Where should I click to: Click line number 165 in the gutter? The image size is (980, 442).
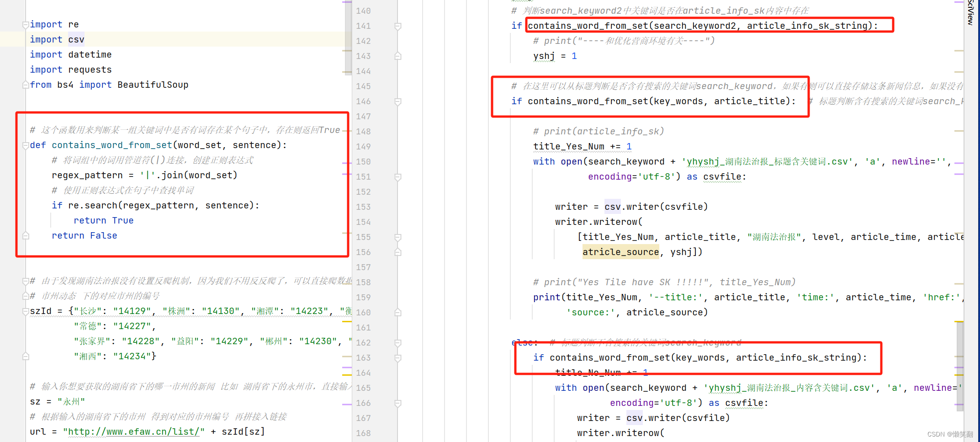pos(363,388)
